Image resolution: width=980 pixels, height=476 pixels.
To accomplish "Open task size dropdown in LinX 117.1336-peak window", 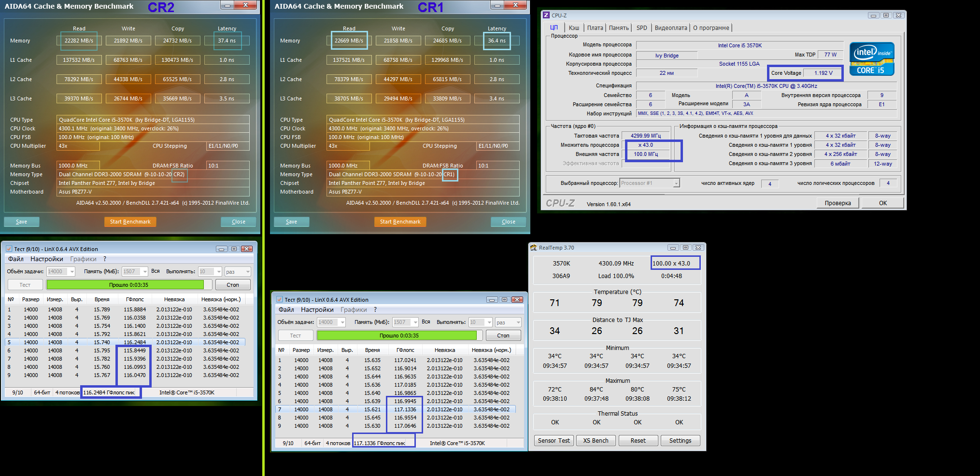I will click(x=342, y=322).
